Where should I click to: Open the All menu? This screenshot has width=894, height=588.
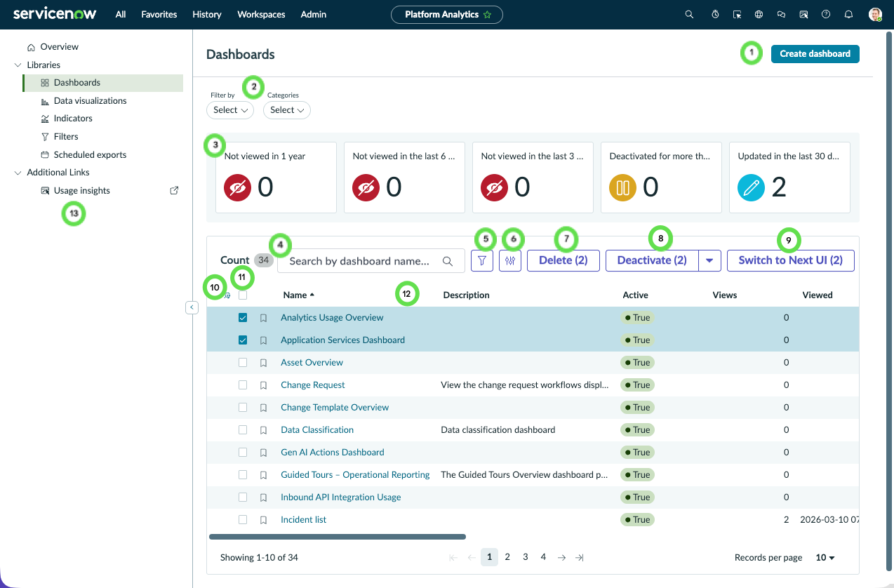tap(121, 14)
